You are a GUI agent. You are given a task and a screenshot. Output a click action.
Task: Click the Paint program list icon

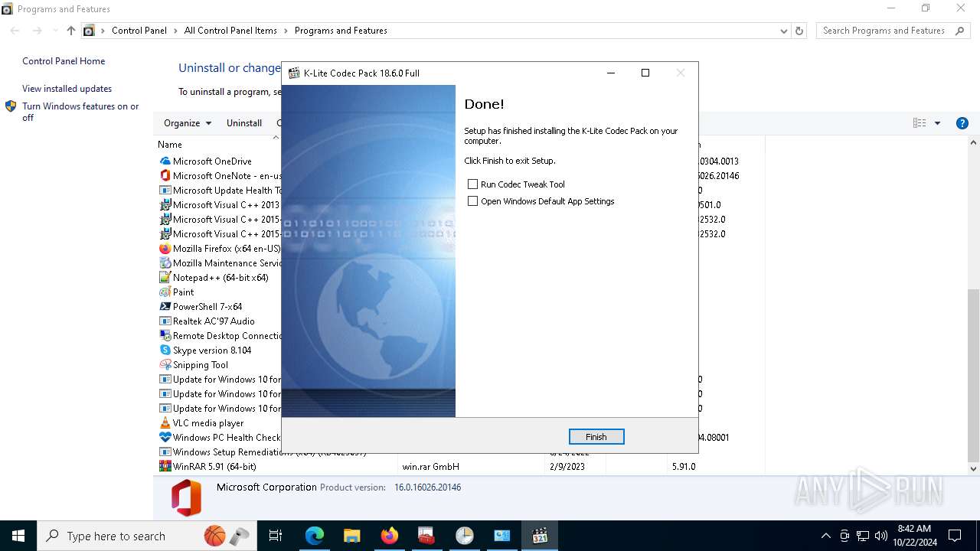(x=165, y=292)
